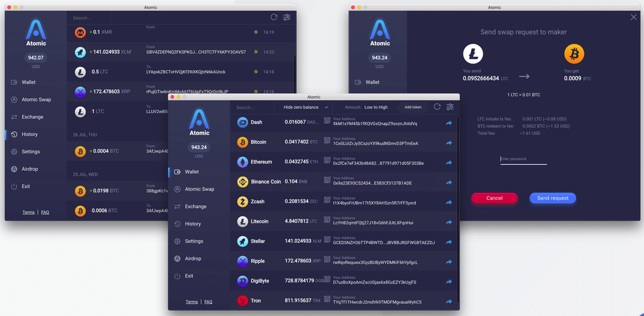Screen dimensions: 644x316
Task: Open filter settings icon in History window
Action: coord(287,17)
